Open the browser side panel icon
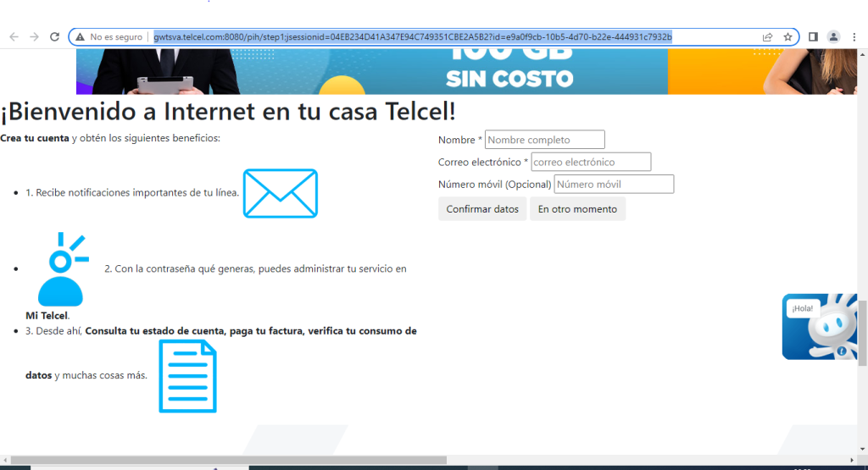 click(813, 37)
